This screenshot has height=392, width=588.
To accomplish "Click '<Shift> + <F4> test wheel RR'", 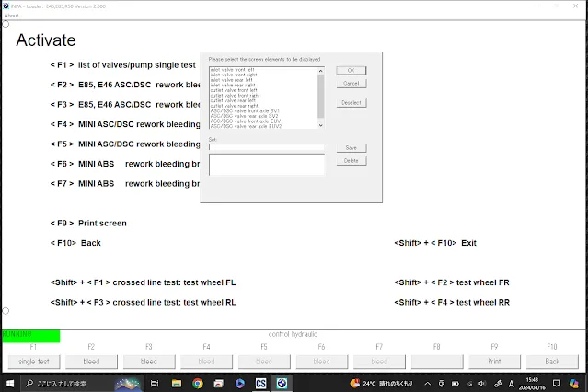I will 452,303.
